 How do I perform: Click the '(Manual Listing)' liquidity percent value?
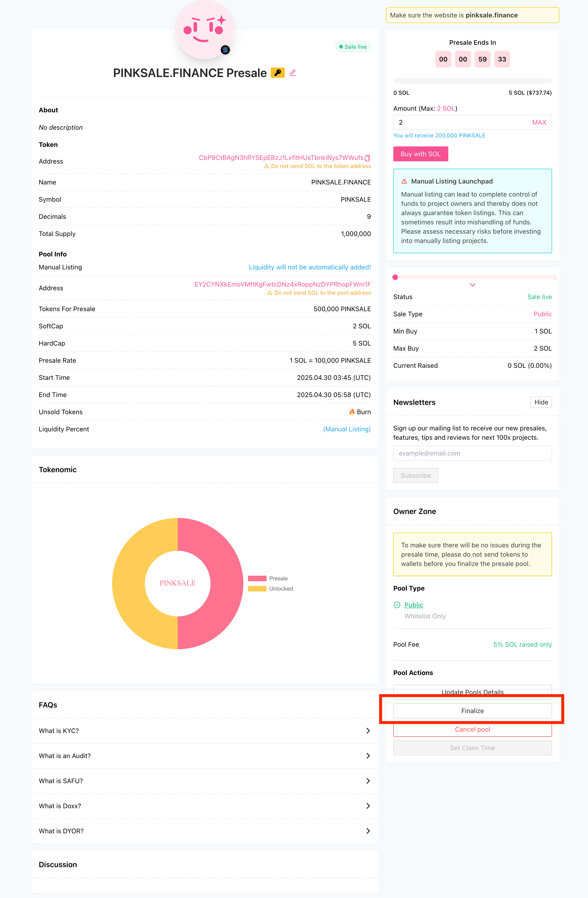click(347, 429)
